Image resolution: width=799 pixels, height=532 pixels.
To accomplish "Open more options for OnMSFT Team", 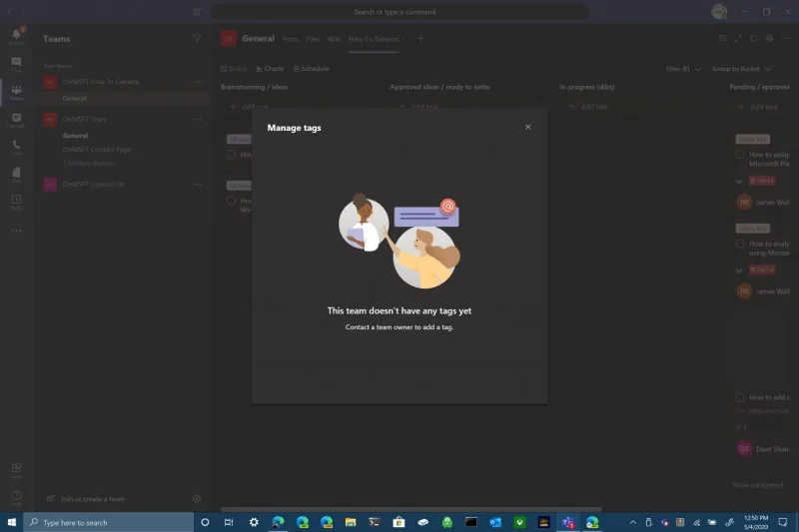I will [x=196, y=119].
